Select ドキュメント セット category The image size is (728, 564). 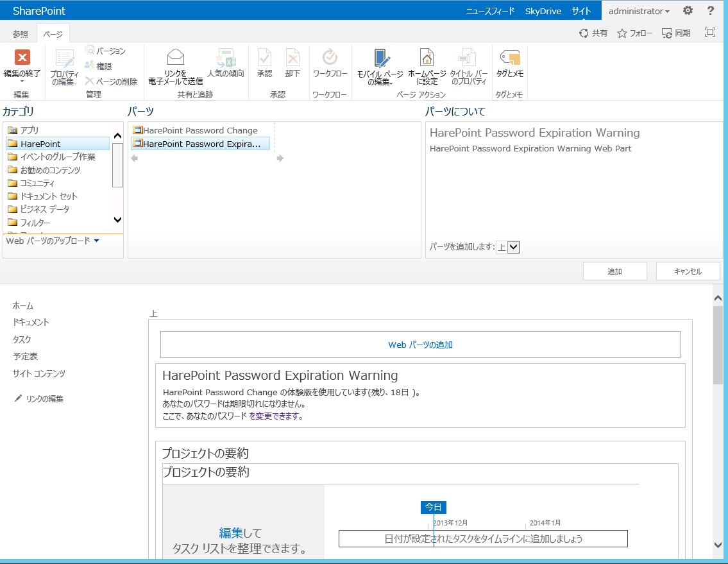(x=58, y=196)
